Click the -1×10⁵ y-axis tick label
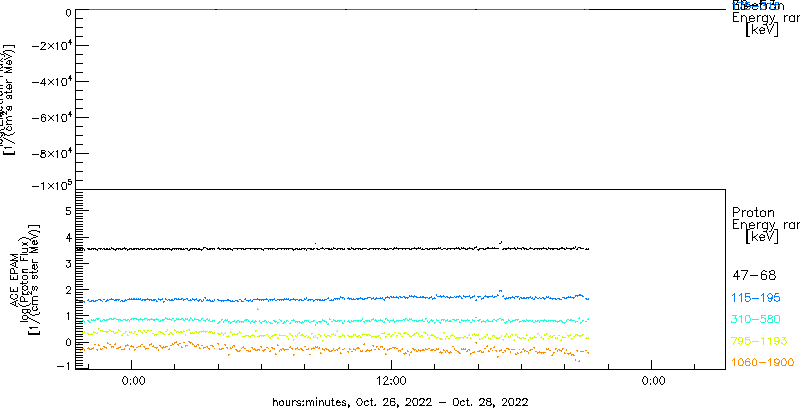 pyautogui.click(x=52, y=185)
